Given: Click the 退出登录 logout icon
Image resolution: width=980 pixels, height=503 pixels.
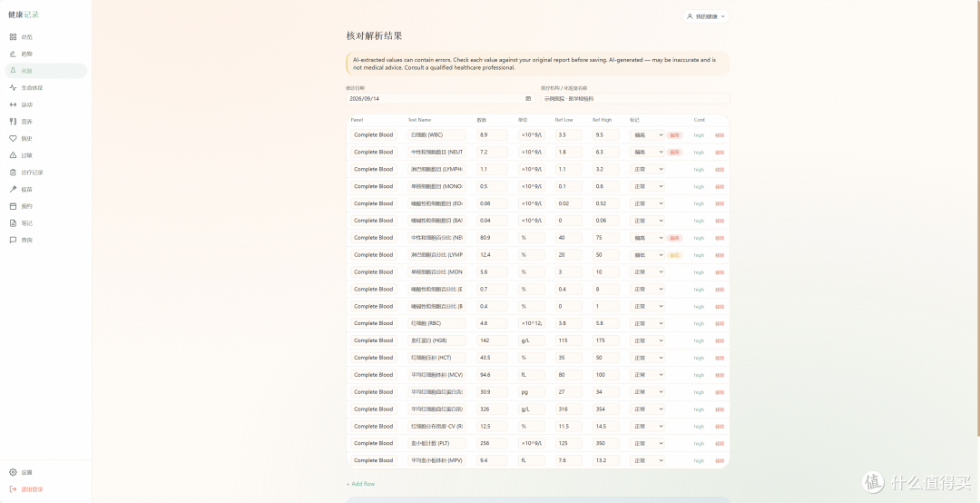Looking at the screenshot, I should coord(13,489).
